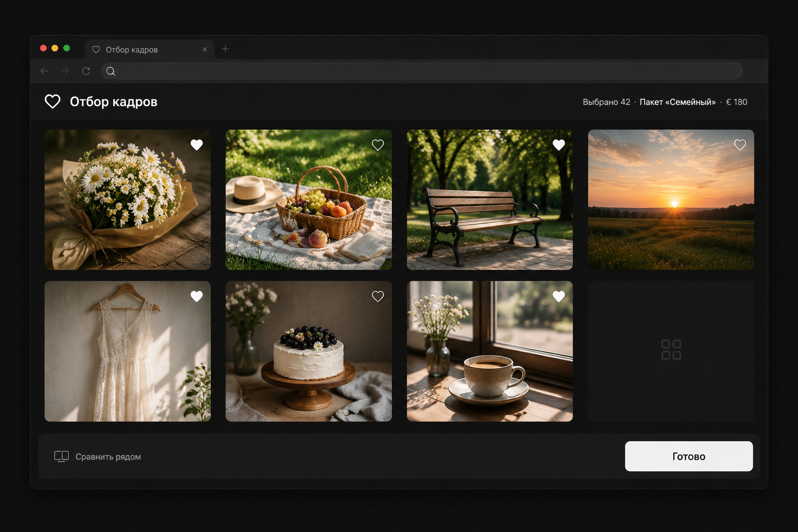This screenshot has width=798, height=532.
Task: Favorite the sunset meadow photo
Action: point(740,145)
